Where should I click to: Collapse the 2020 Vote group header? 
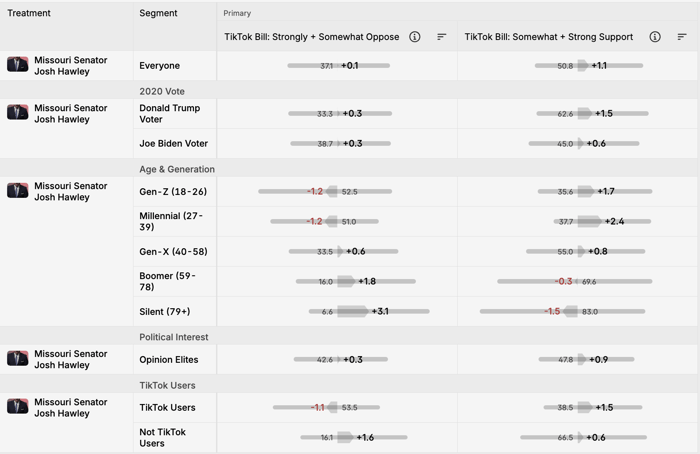click(162, 91)
